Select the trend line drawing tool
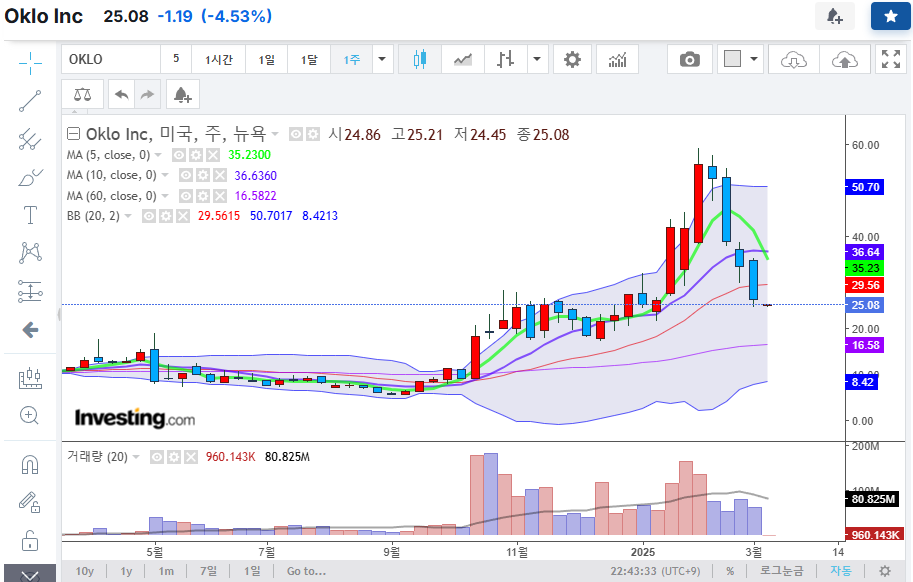The width and height of the screenshot is (913, 582). coord(30,101)
